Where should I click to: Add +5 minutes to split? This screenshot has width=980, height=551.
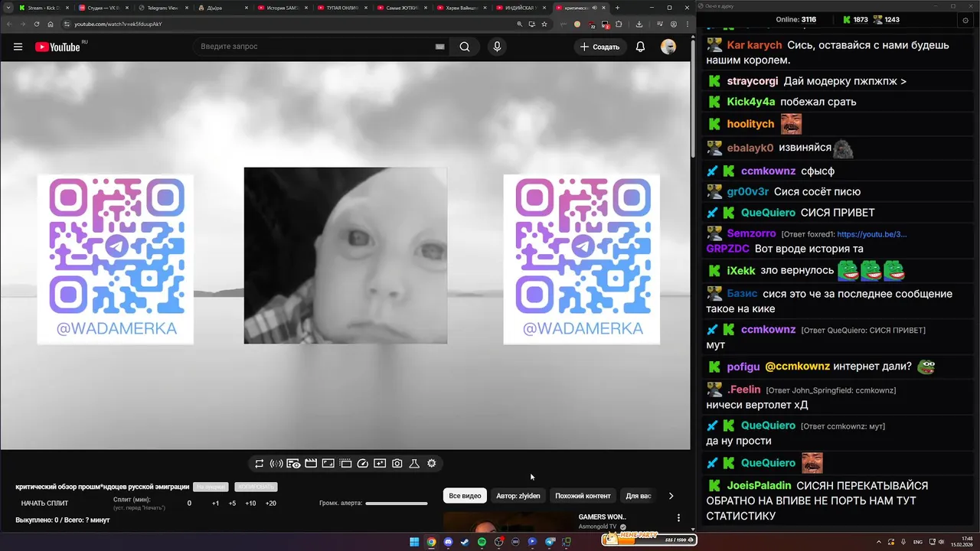tap(232, 504)
